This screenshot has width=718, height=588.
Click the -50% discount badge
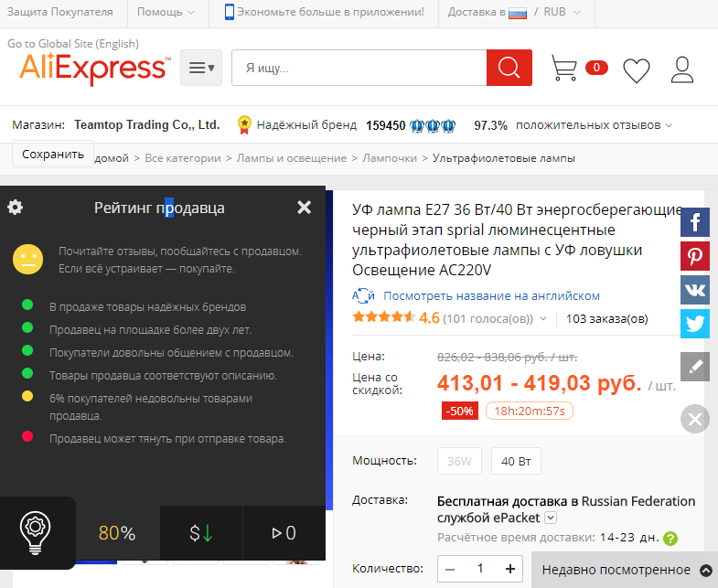coord(460,411)
